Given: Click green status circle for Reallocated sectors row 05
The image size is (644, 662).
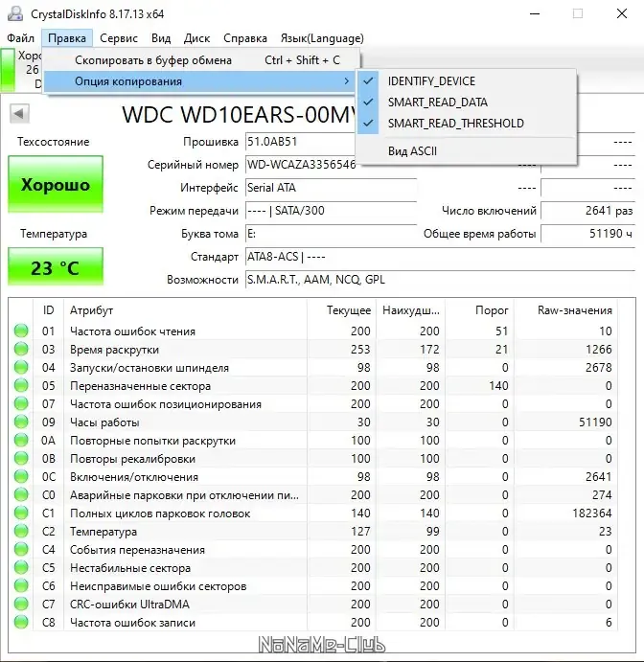Looking at the screenshot, I should tap(21, 385).
